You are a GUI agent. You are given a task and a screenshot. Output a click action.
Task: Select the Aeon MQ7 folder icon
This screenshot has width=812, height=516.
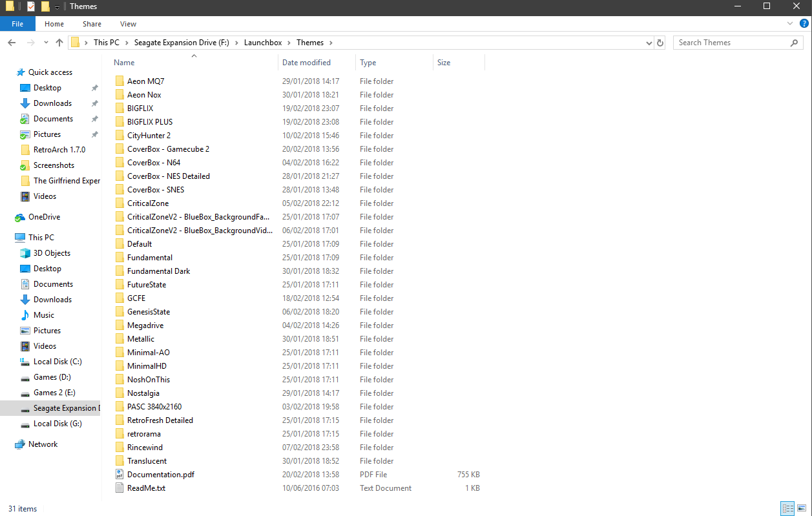pos(119,81)
